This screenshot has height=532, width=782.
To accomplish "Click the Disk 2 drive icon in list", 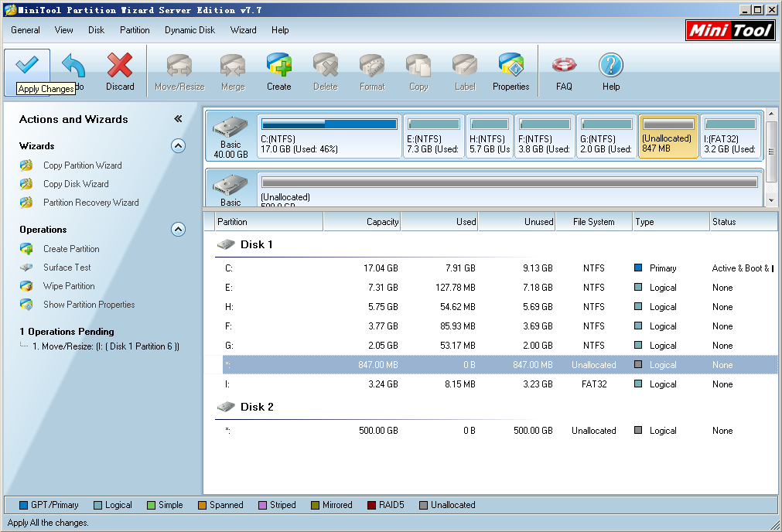I will [x=226, y=407].
